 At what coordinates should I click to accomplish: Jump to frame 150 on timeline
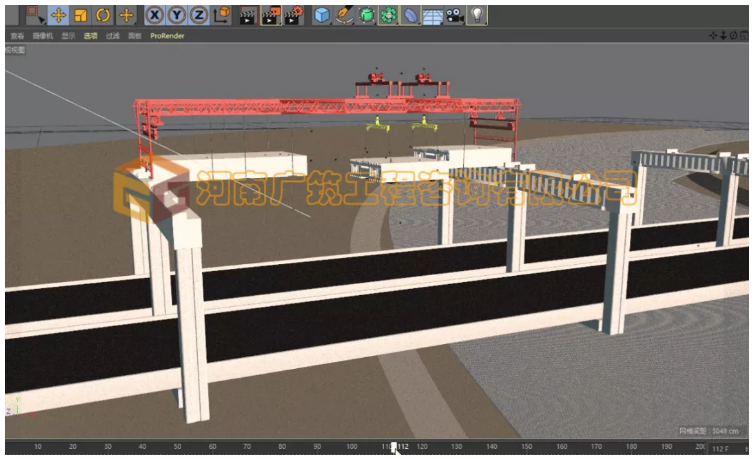click(x=527, y=446)
